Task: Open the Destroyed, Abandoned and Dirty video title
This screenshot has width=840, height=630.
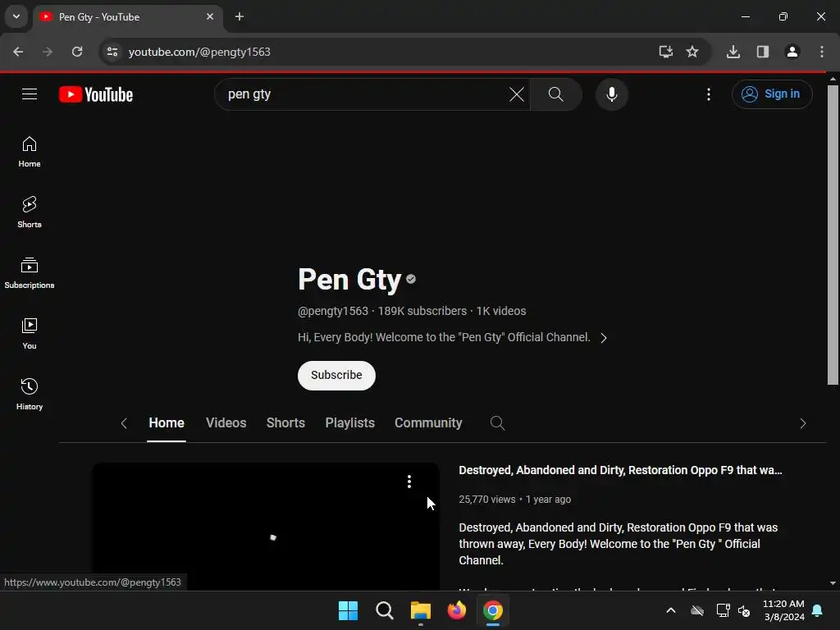Action: click(x=620, y=470)
